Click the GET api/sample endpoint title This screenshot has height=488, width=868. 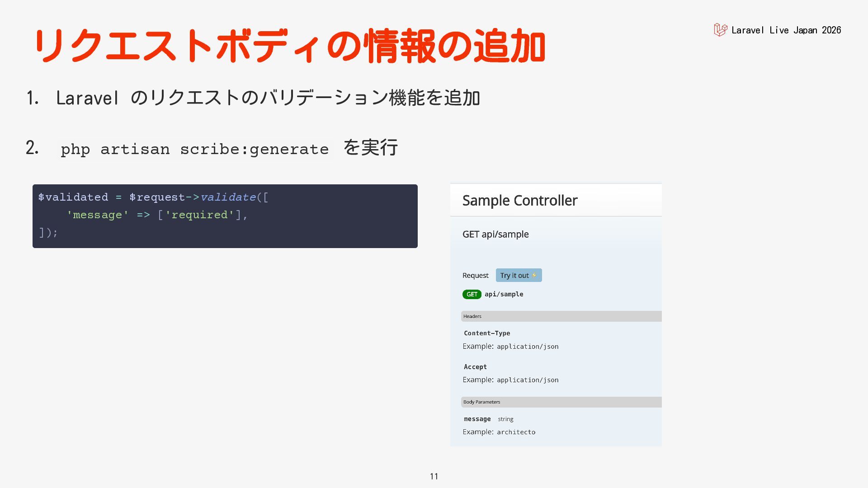click(x=495, y=234)
